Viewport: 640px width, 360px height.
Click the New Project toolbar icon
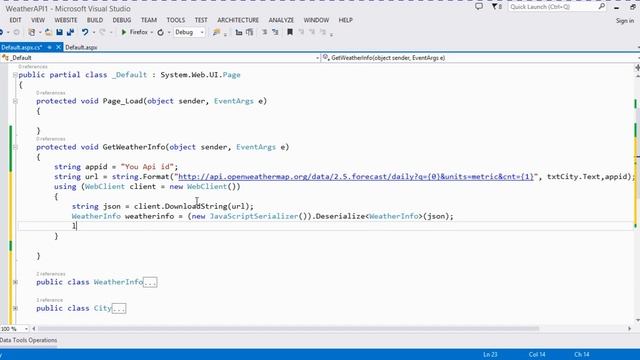[x=31, y=32]
